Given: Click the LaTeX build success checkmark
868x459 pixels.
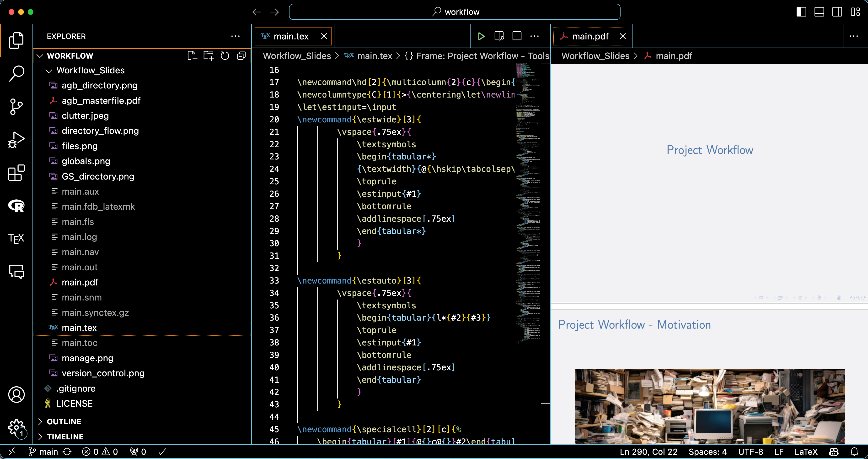Looking at the screenshot, I should (162, 452).
